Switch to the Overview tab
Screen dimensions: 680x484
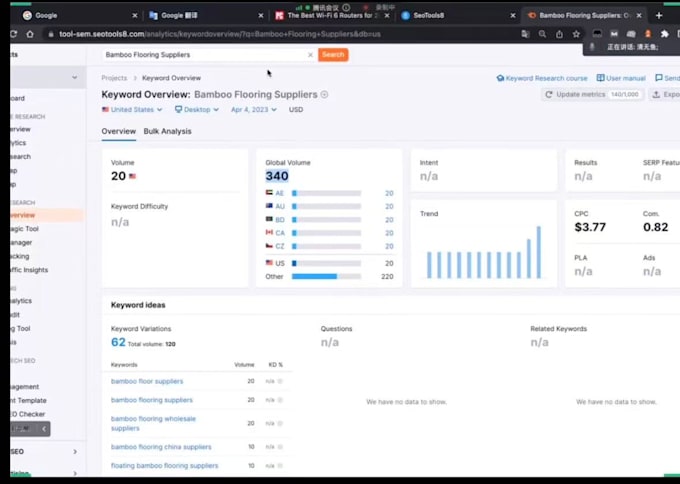118,131
